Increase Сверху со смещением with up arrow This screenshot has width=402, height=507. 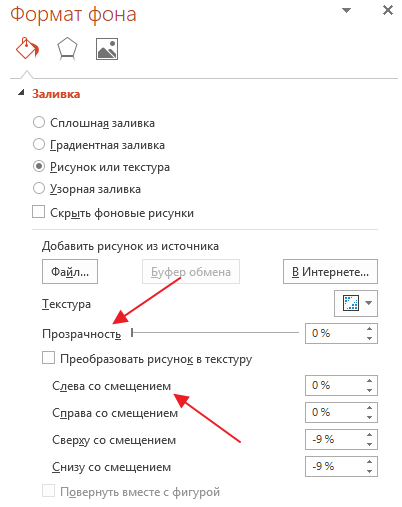point(369,435)
